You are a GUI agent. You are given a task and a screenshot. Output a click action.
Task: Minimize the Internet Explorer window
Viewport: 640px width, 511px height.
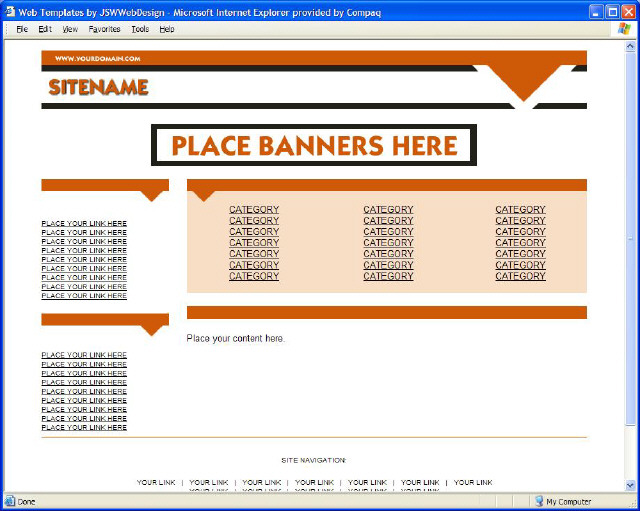(x=594, y=10)
